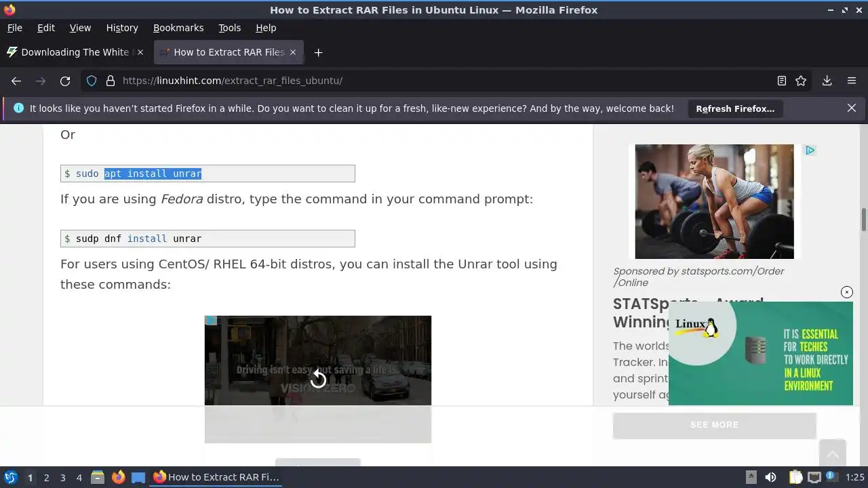Click the weightlifting ad image
Screen dimensions: 868x488
[714, 201]
